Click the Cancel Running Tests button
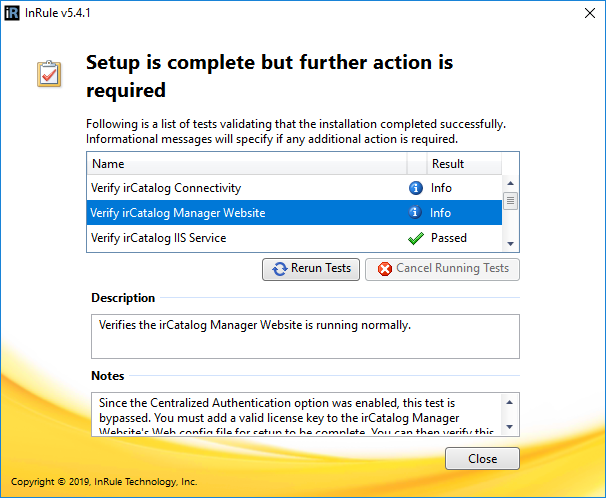606x498 pixels. click(442, 269)
